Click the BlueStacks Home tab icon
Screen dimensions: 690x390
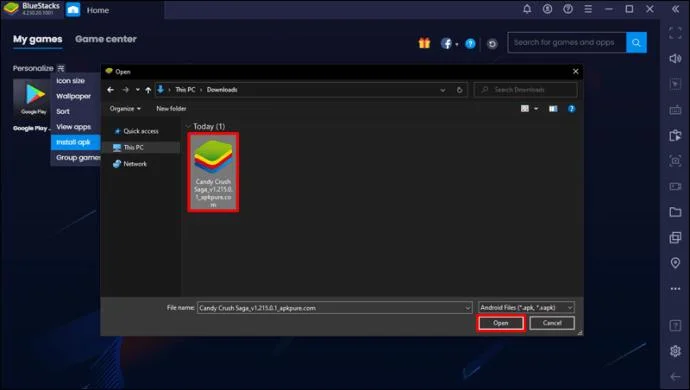pyautogui.click(x=73, y=10)
